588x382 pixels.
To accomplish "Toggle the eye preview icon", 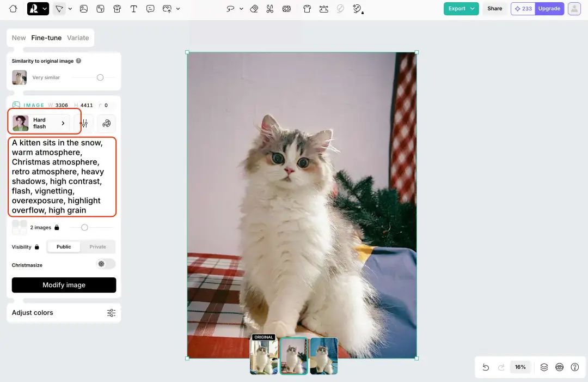I will 560,367.
